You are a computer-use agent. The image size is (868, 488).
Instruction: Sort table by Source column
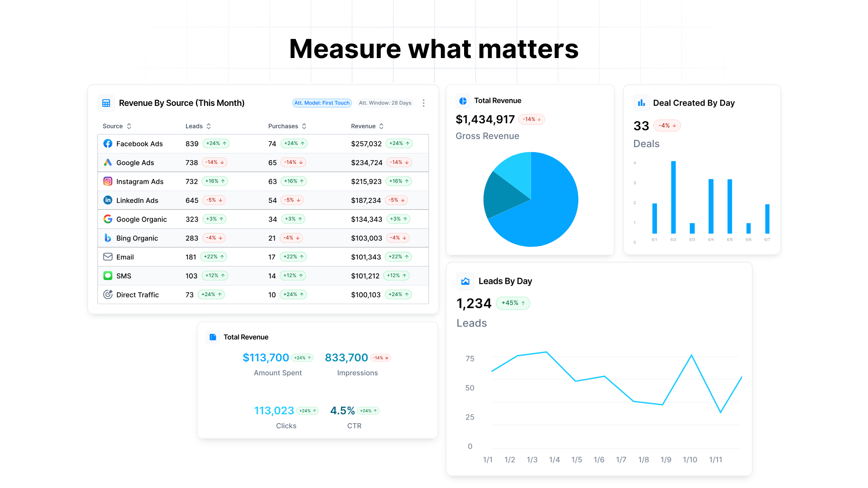point(129,126)
